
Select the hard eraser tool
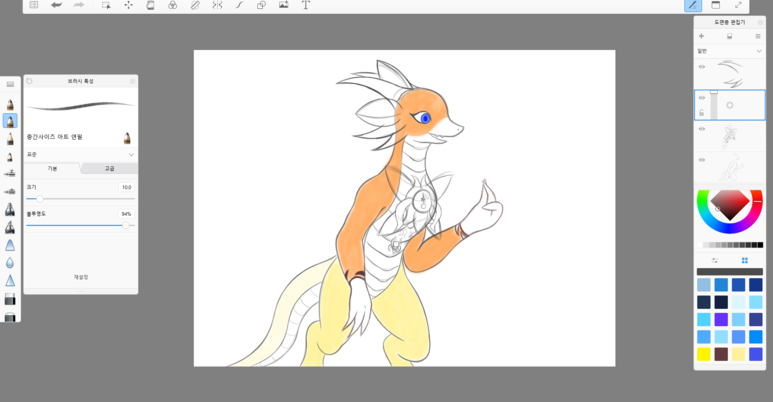point(10,299)
